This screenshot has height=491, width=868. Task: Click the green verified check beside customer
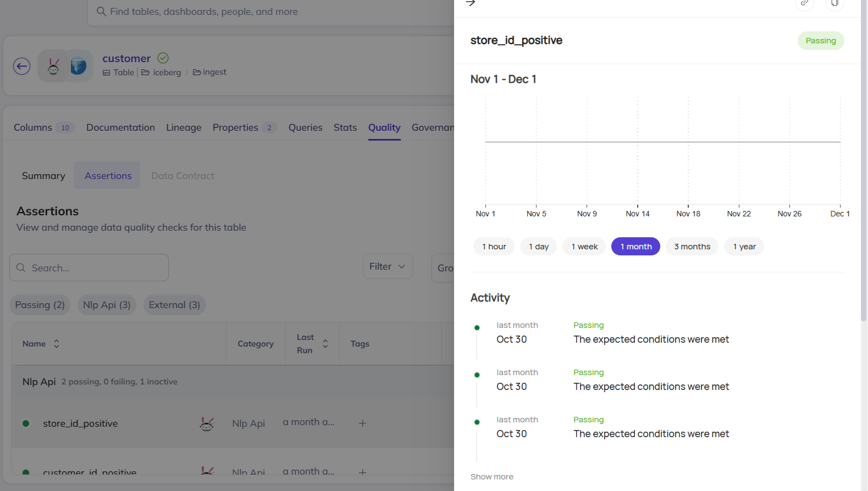point(163,58)
